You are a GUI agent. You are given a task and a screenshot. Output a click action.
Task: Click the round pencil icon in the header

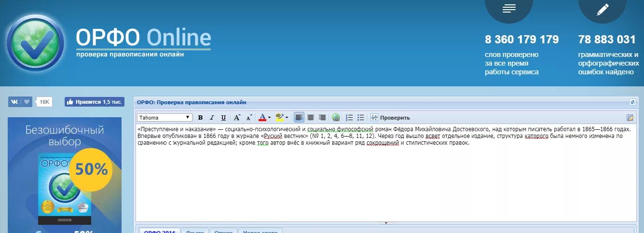coord(603,9)
